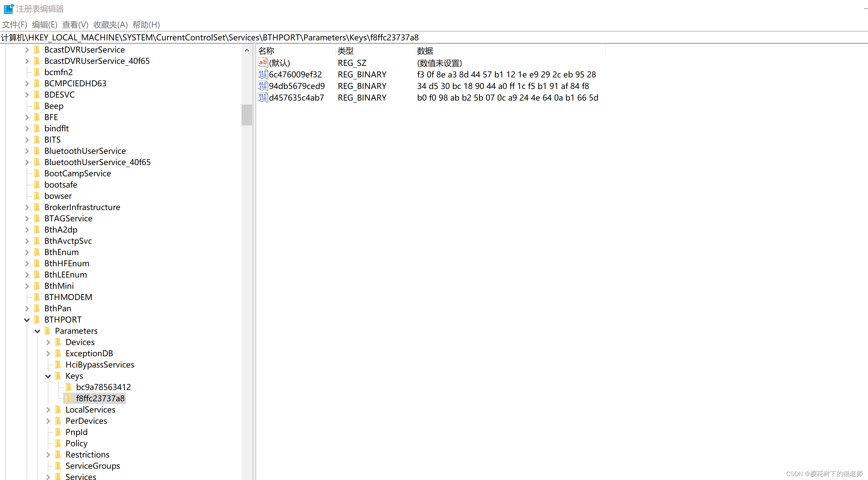Open the 收藏夹(A) favorites menu

click(x=110, y=24)
